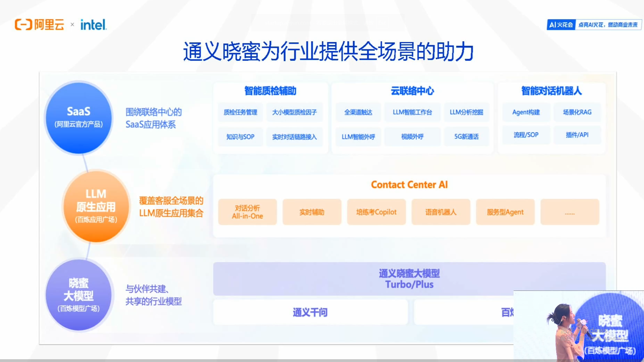Select the 通义千问 model bar
The height and width of the screenshot is (362, 644).
tap(310, 312)
